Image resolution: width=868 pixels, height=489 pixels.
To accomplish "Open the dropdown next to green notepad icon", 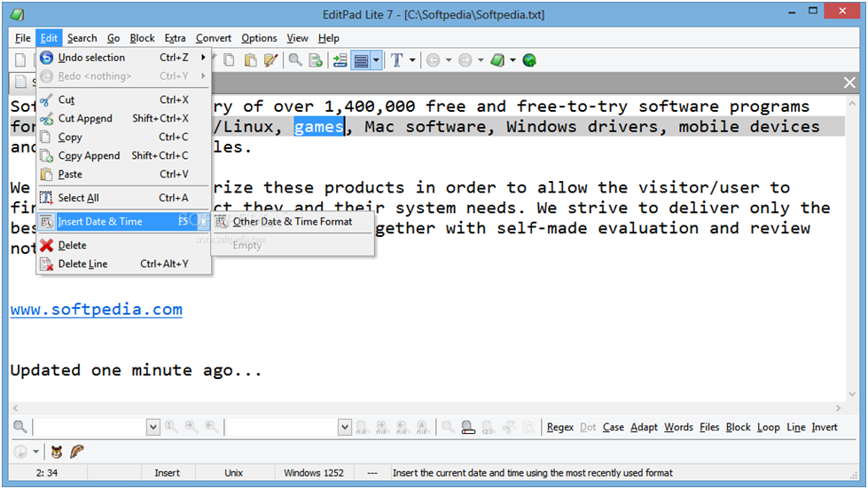I will coord(512,60).
